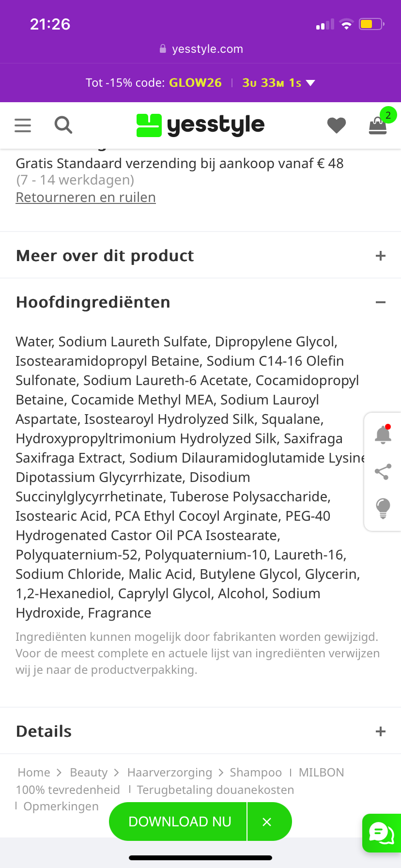Open the Shampoo breadcrumb link

(x=256, y=773)
